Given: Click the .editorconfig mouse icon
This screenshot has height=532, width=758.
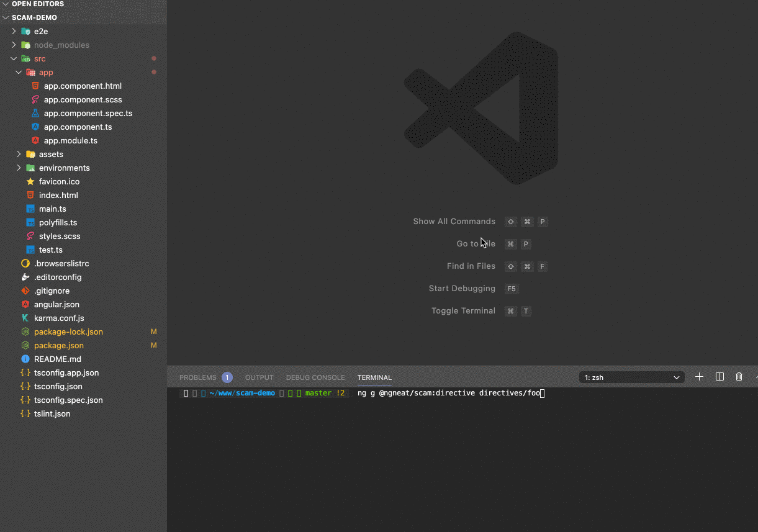Looking at the screenshot, I should pyautogui.click(x=25, y=277).
